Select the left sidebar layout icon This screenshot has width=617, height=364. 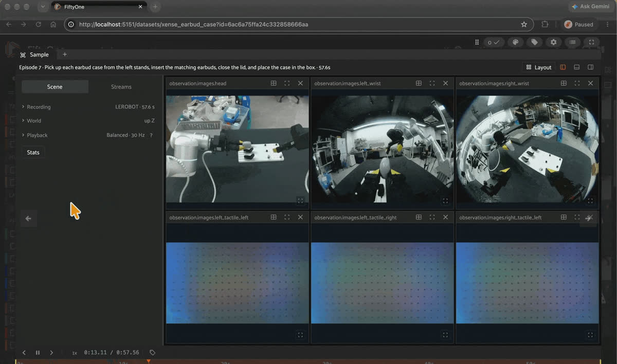[563, 67]
